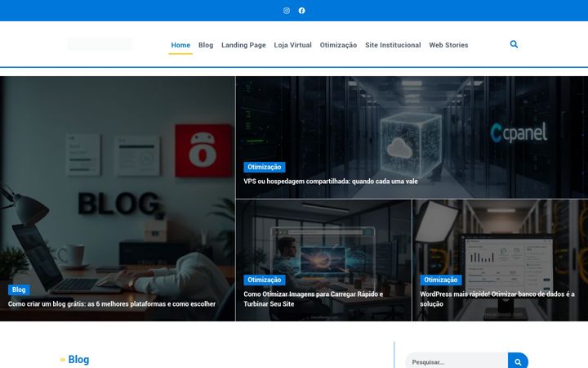
Task: Open post 'Como criar um blog grátis'
Action: point(112,303)
